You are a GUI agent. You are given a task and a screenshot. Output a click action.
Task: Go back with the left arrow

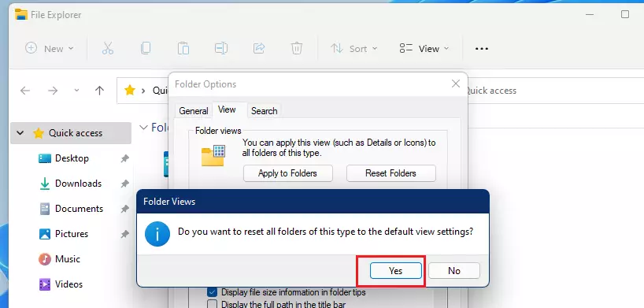[x=25, y=91]
